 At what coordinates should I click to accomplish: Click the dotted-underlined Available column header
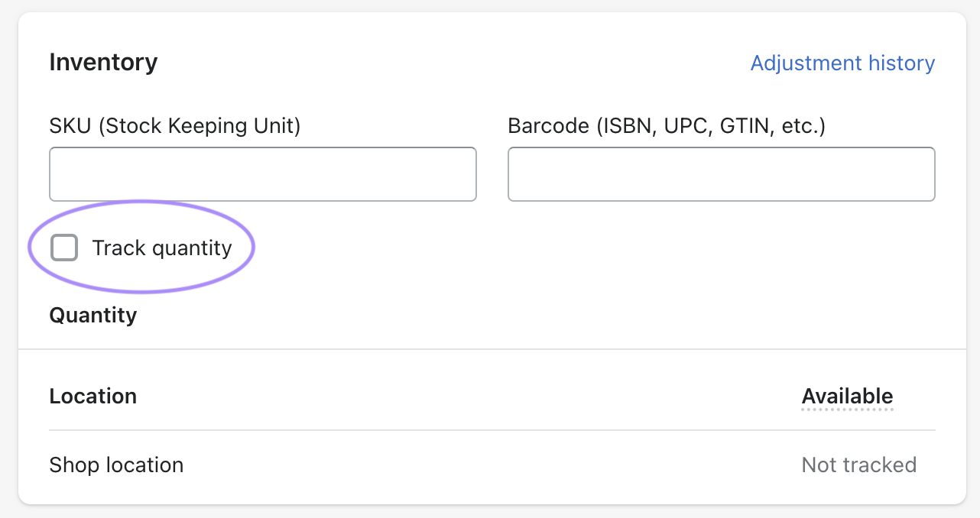point(847,397)
